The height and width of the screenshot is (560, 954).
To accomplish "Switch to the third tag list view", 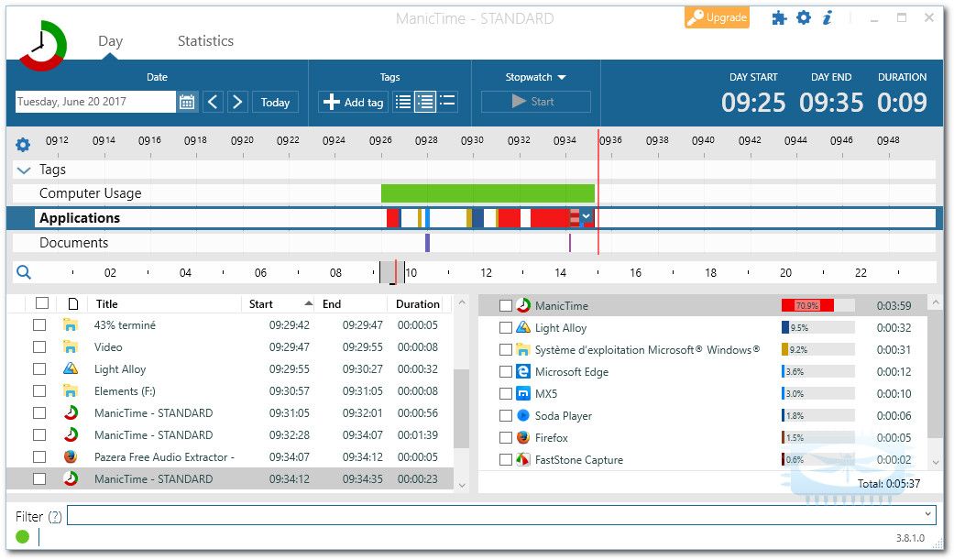I will coord(447,101).
